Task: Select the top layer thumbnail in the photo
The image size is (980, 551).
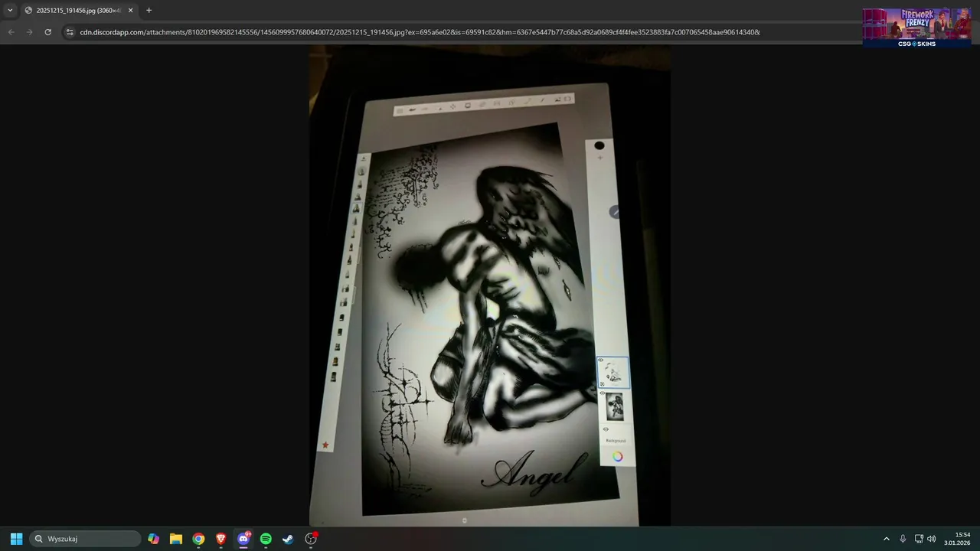Action: coord(613,373)
